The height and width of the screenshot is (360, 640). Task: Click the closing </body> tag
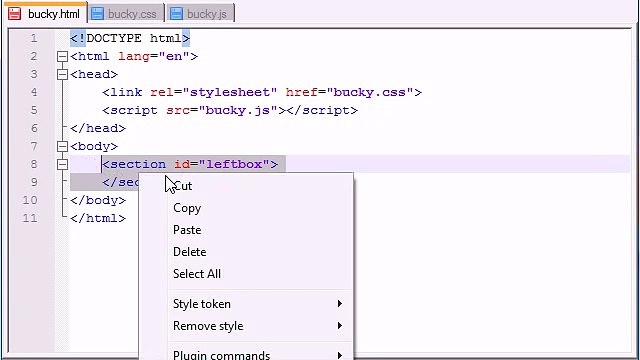point(98,200)
